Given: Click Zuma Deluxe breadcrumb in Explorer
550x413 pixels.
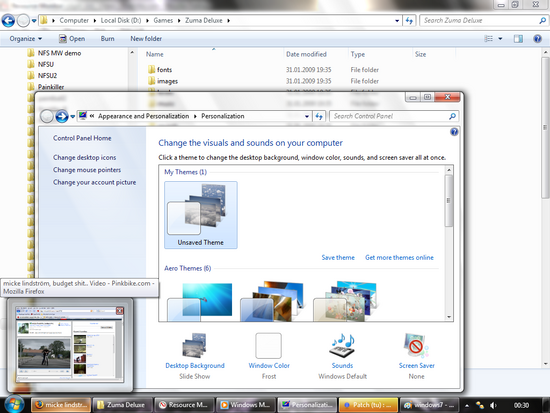Looking at the screenshot, I should pos(204,20).
